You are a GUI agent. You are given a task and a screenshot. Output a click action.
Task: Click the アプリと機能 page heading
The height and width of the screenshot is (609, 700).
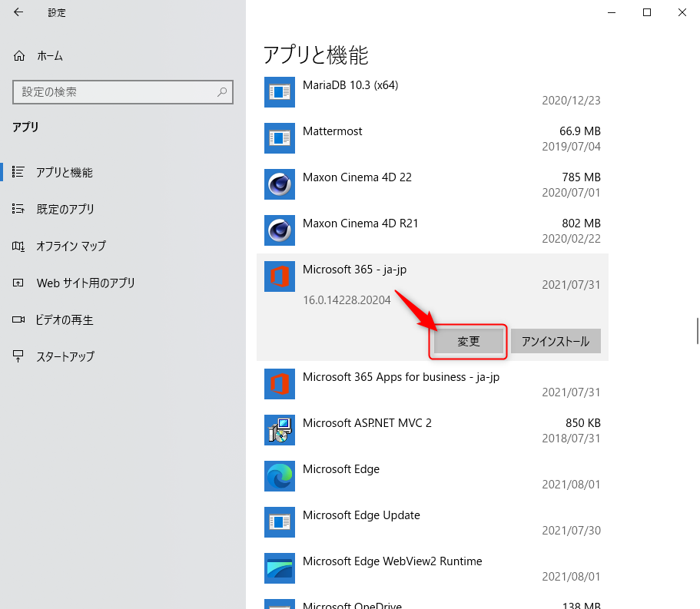[x=316, y=55]
